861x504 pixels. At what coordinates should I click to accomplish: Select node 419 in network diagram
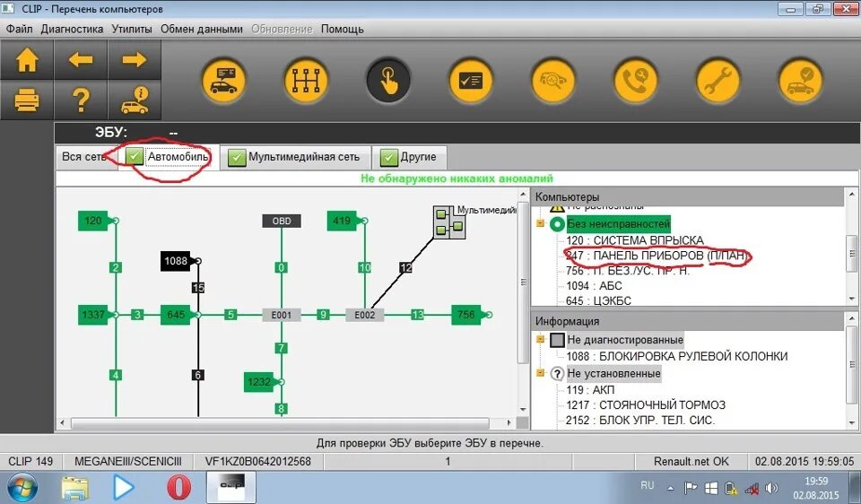point(342,221)
